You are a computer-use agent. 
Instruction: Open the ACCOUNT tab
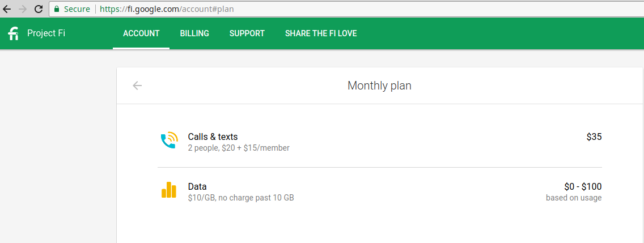(x=141, y=33)
